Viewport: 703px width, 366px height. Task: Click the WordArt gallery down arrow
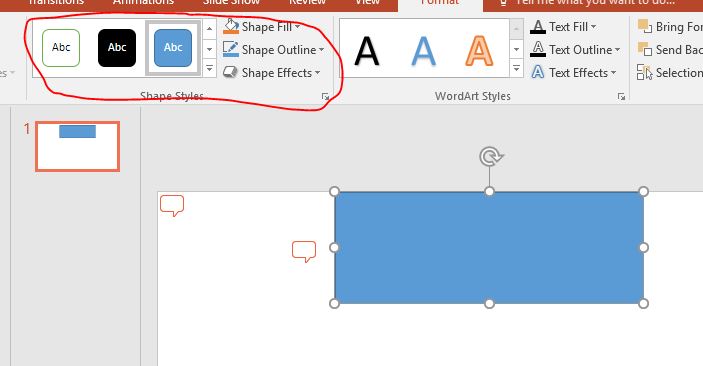click(x=516, y=49)
